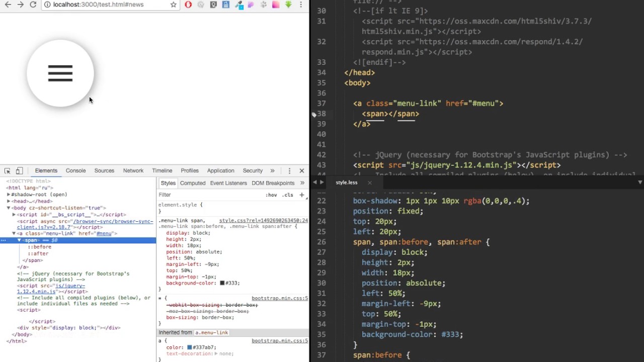Collapse the selected span node

[x=20, y=240]
